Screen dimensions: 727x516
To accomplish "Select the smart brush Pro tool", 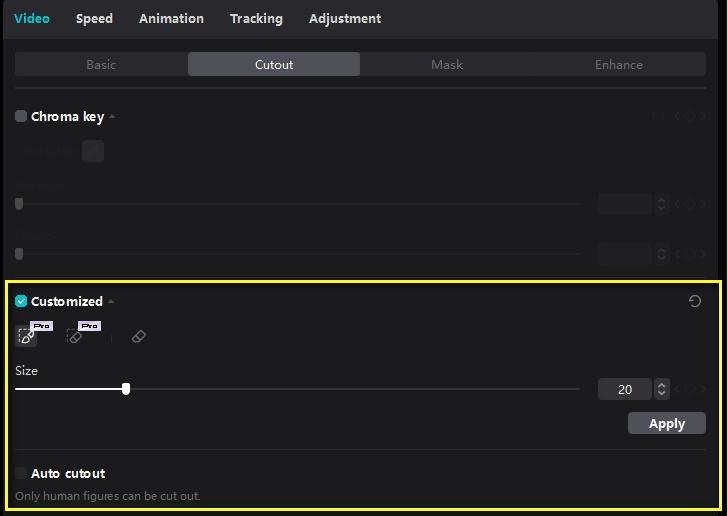I will 26,336.
